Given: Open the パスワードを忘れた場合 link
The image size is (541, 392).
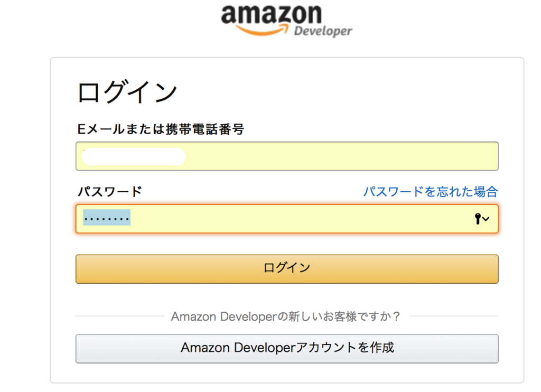Looking at the screenshot, I should pos(431,191).
